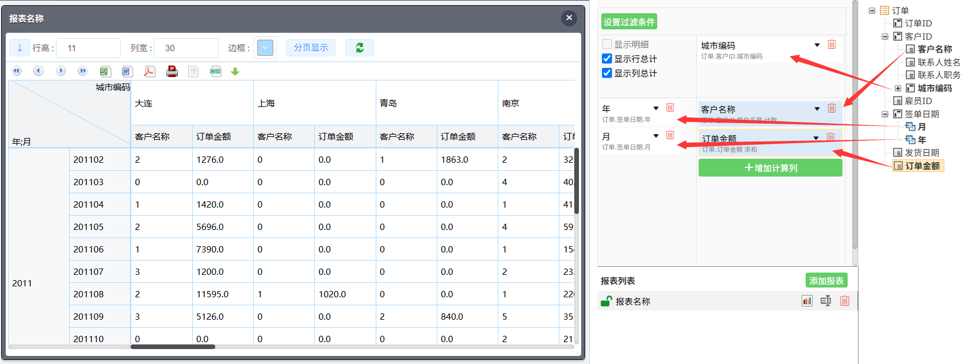Open the 城市编码 field dropdown arrow

click(817, 45)
